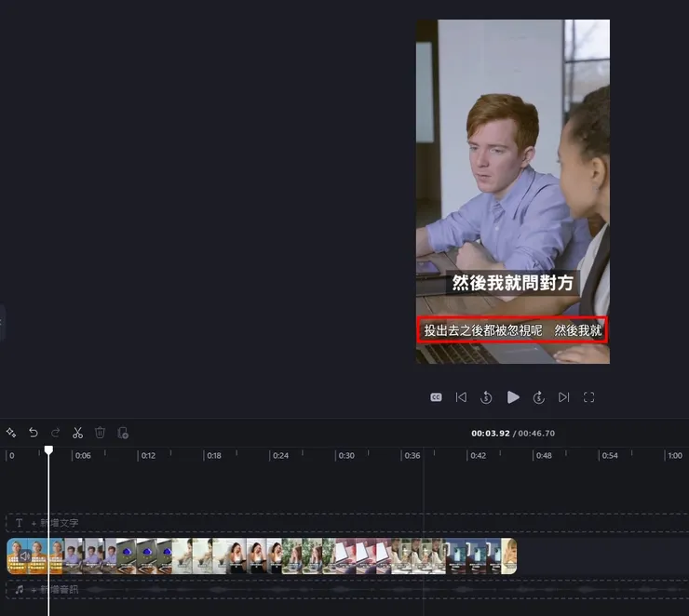Open the magic auto-edit sparkle tool
689x616 pixels.
click(x=11, y=433)
